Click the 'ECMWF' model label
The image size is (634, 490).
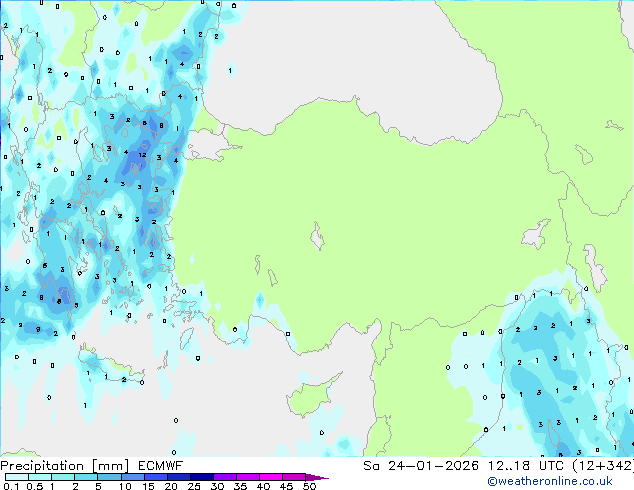tap(161, 466)
